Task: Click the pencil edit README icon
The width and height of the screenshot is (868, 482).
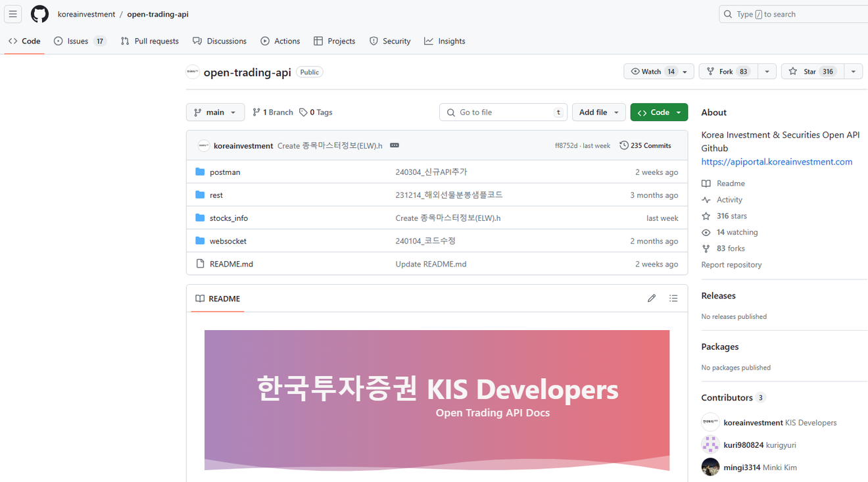Action: click(652, 299)
